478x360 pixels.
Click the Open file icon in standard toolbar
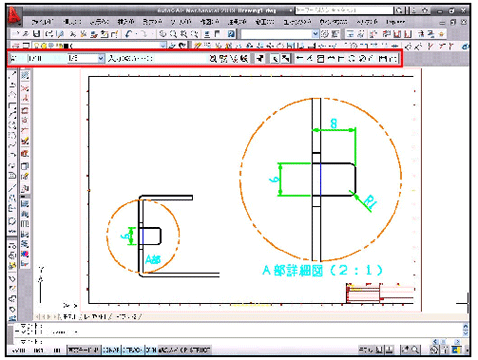[26, 34]
